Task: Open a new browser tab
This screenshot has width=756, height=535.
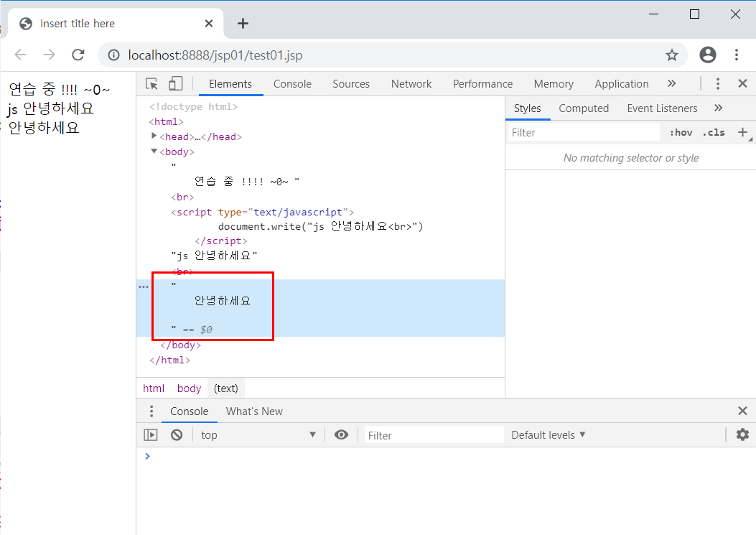Action: pyautogui.click(x=243, y=24)
